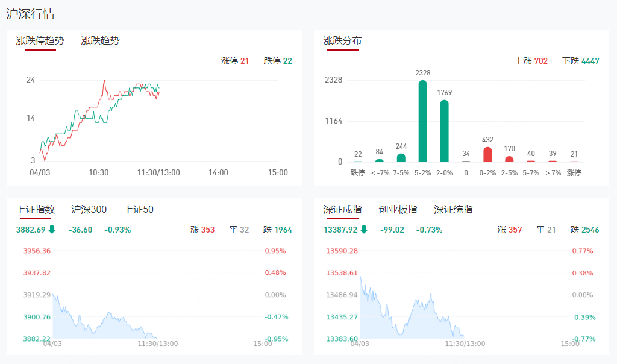Show the 上证50 index chart
The image size is (617, 364).
[139, 210]
